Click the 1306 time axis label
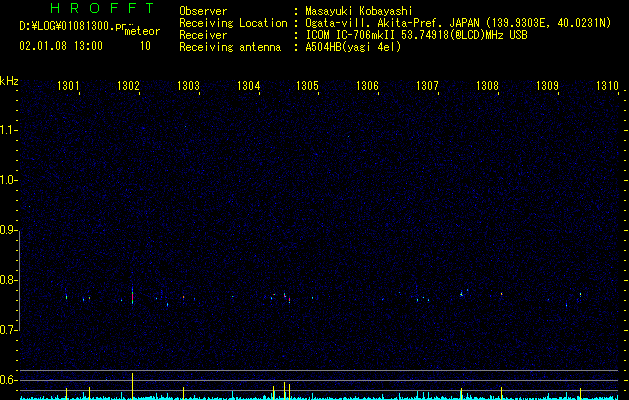Screen dimensions: 629x400 367,85
